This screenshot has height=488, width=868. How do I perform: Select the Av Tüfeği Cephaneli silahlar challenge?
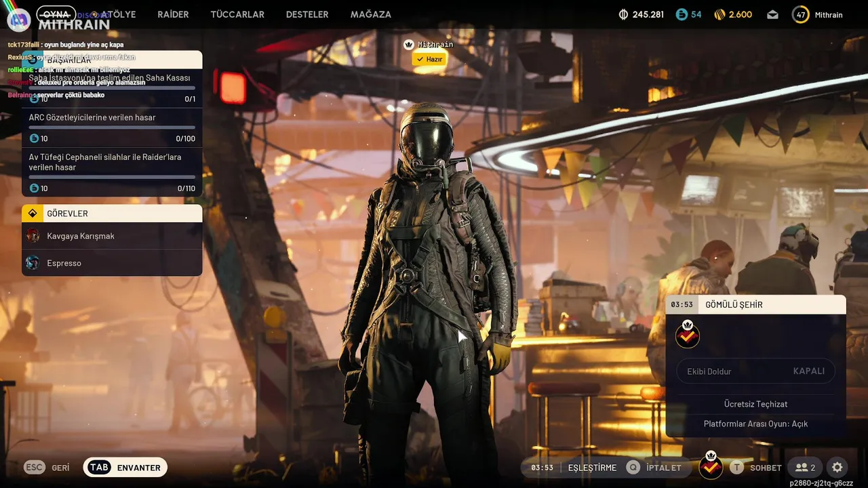(112, 172)
